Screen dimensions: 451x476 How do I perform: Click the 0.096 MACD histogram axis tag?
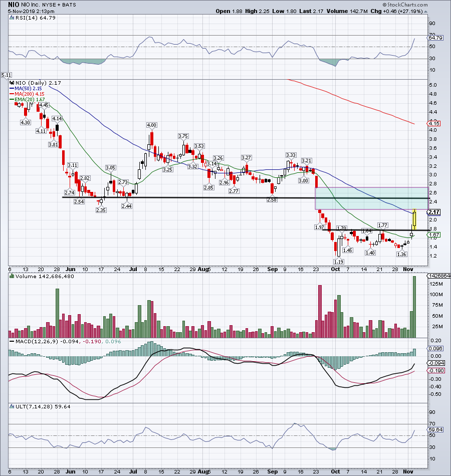pyautogui.click(x=435, y=349)
